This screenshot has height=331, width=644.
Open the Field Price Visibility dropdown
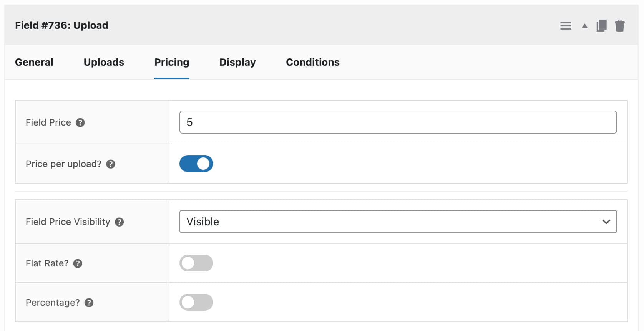tap(398, 222)
